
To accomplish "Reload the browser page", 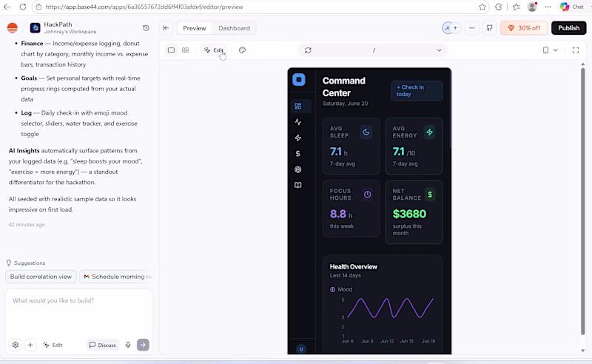I will point(23,7).
